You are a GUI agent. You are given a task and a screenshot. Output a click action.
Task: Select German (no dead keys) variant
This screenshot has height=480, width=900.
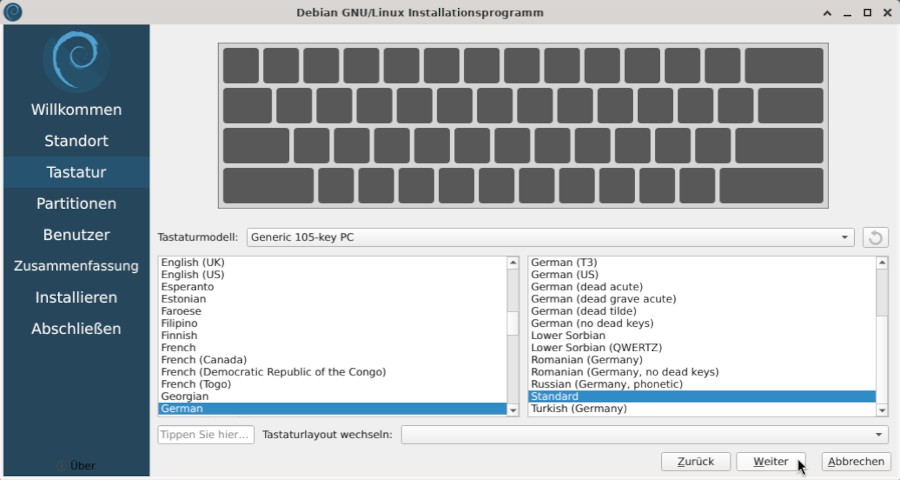pos(702,323)
